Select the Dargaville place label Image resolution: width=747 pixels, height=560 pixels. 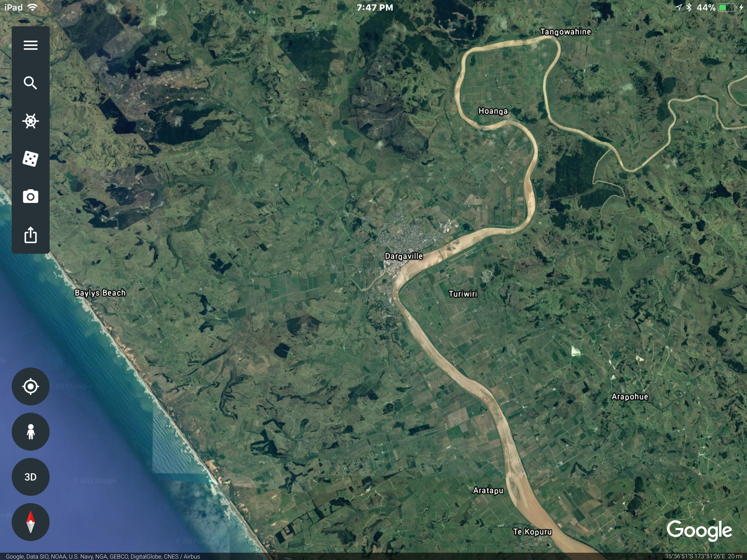(404, 256)
